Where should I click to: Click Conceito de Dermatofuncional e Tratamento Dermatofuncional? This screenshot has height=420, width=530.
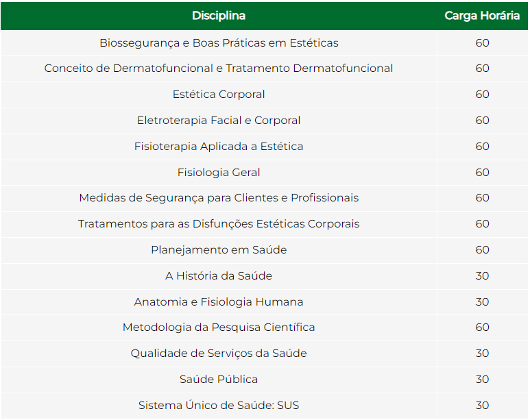pyautogui.click(x=219, y=69)
